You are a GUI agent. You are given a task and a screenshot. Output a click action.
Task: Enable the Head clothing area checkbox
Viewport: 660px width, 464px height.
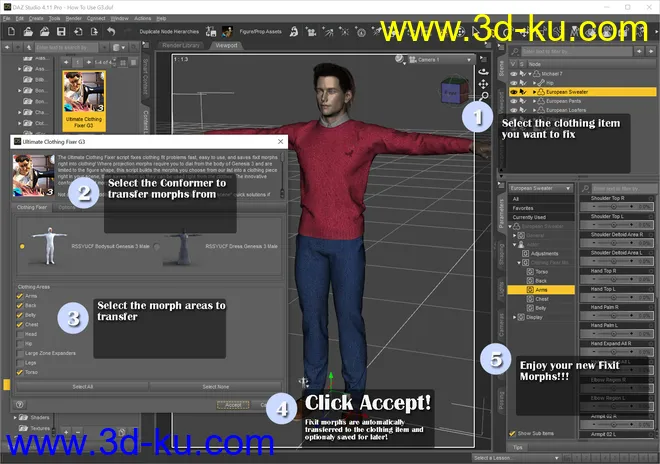click(x=20, y=335)
